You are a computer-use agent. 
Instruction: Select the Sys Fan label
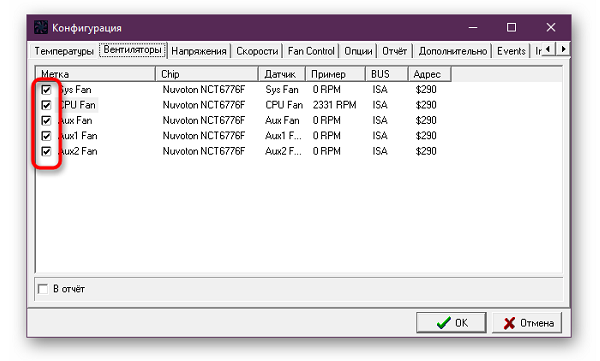(x=75, y=90)
